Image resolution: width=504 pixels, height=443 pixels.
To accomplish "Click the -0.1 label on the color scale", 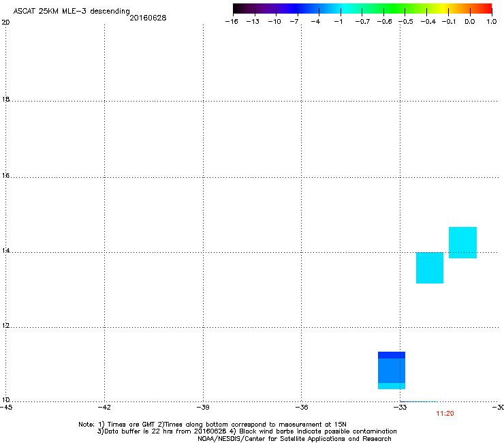I will (x=449, y=22).
